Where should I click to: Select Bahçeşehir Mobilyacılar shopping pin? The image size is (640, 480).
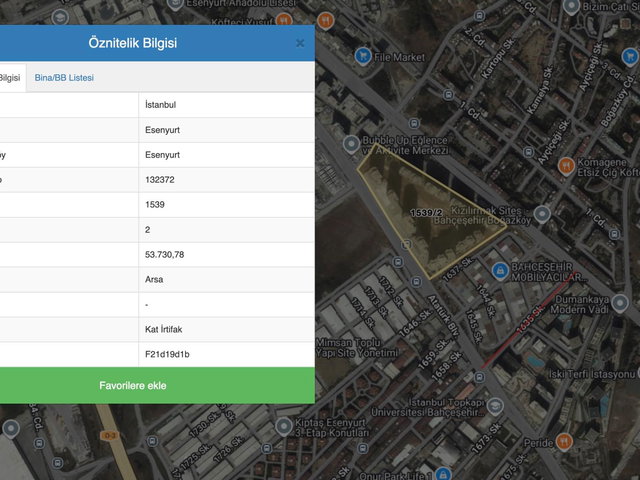click(x=500, y=271)
